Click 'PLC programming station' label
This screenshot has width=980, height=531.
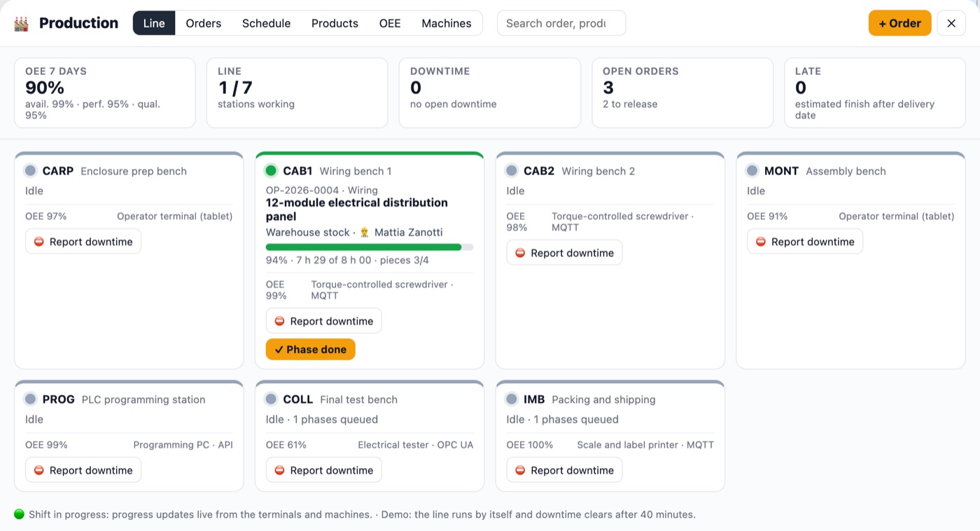[x=143, y=399]
